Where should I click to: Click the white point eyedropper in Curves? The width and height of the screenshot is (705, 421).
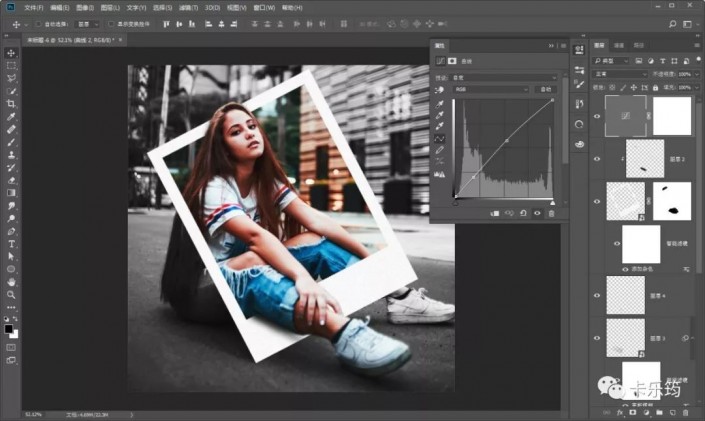pyautogui.click(x=439, y=126)
